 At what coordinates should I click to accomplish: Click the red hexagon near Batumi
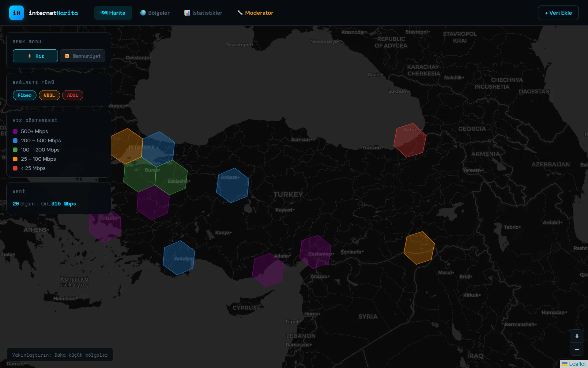[410, 140]
